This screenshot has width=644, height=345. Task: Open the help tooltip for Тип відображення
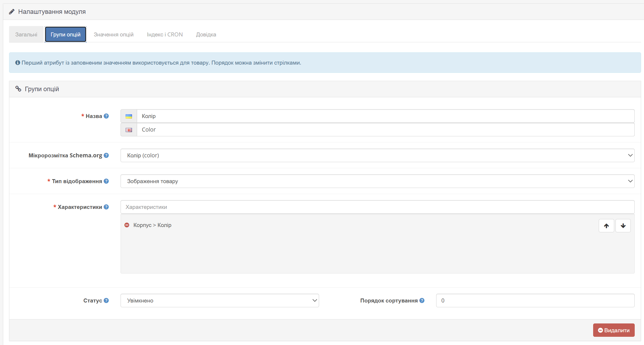[x=106, y=181]
